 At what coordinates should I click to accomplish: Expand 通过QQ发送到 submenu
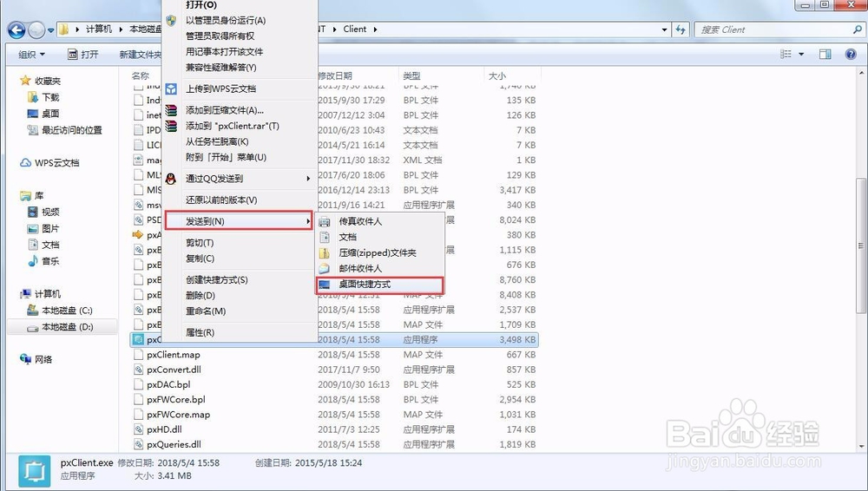240,179
